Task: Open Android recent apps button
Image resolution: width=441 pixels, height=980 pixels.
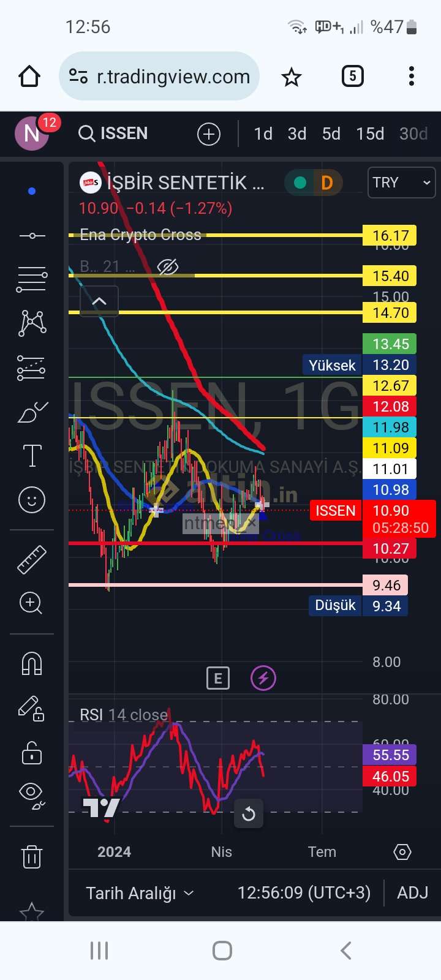Action: pyautogui.click(x=99, y=951)
